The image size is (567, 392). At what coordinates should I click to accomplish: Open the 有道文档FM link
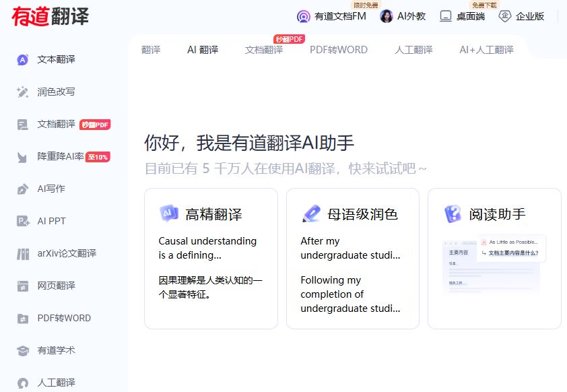coord(340,16)
